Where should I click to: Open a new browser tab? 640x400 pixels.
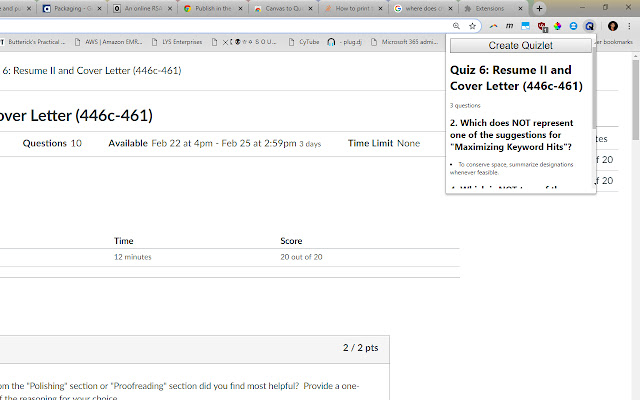[539, 8]
